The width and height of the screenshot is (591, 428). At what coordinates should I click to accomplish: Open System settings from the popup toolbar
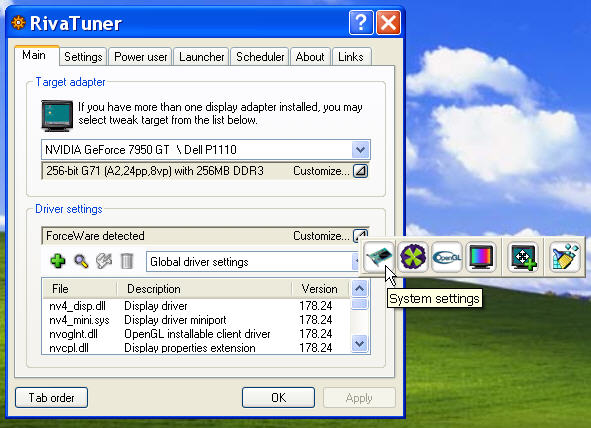(x=378, y=257)
